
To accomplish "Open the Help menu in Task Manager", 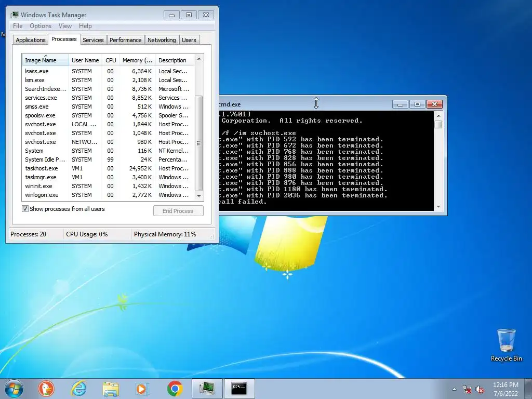I will [x=85, y=26].
